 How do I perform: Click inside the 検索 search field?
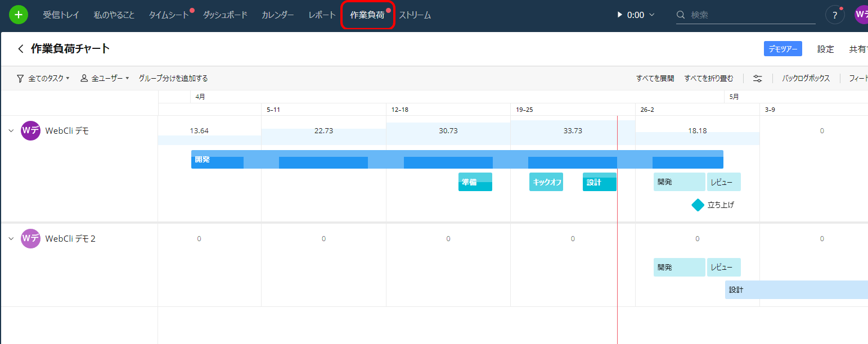coord(731,15)
